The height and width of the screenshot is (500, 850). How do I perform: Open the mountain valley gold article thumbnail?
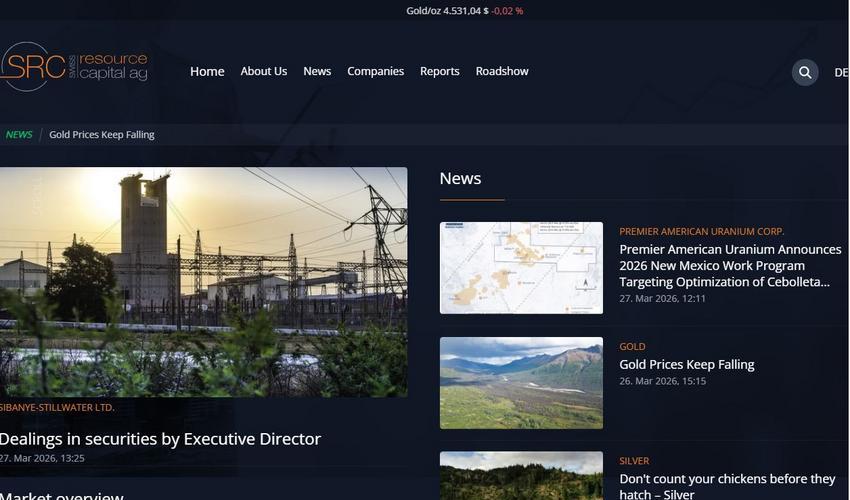tap(521, 383)
